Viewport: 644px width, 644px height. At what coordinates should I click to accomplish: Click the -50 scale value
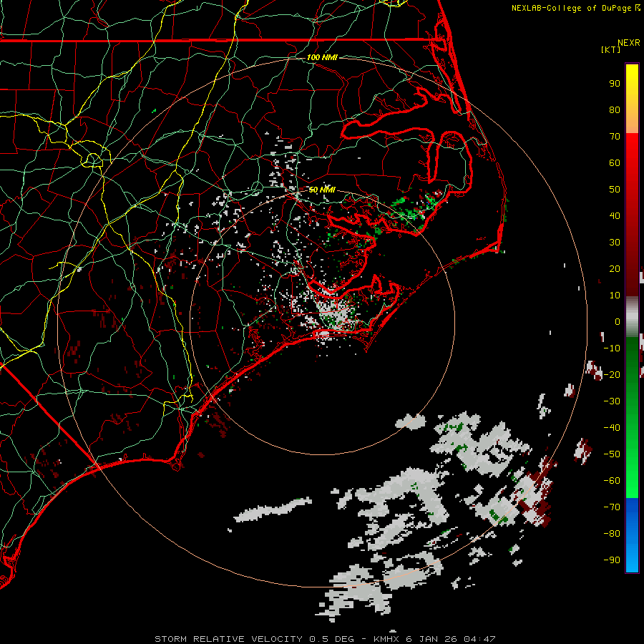pos(612,454)
